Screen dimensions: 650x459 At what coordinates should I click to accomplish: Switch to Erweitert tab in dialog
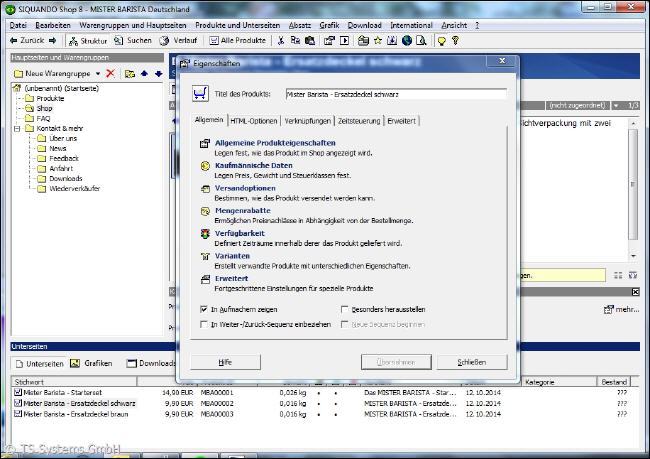pyautogui.click(x=401, y=121)
